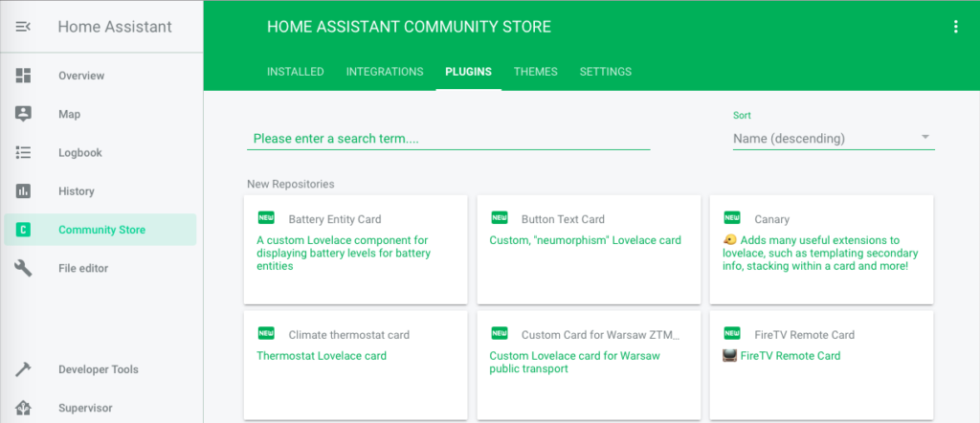
Task: Click the Thermostat Lovelace card description
Action: [322, 355]
